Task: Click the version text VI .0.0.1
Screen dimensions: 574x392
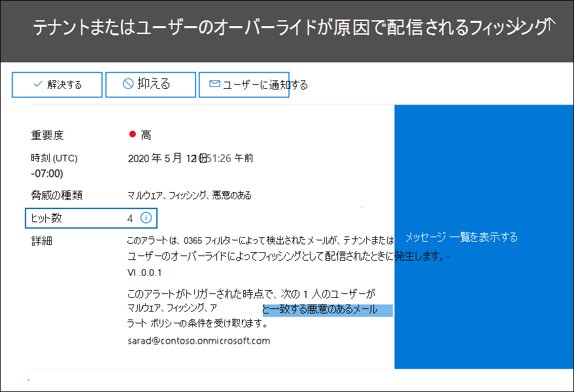Action: pos(144,272)
